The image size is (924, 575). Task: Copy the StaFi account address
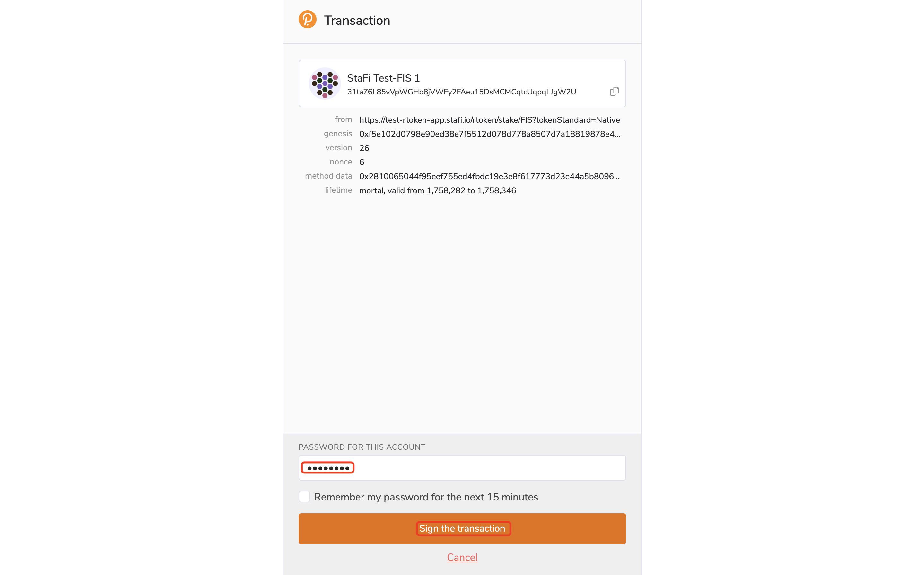(x=614, y=91)
